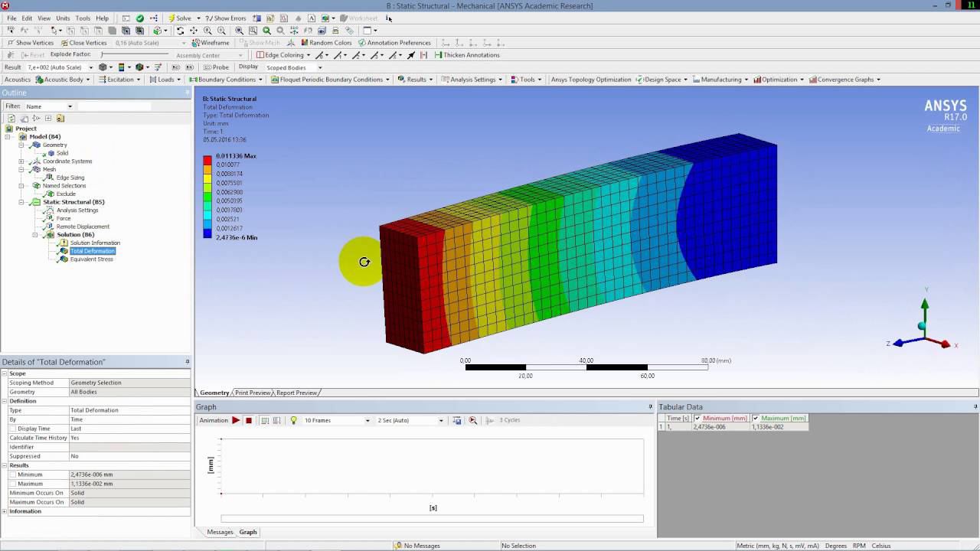980x551 pixels.
Task: Play the deformation animation
Action: click(x=236, y=420)
